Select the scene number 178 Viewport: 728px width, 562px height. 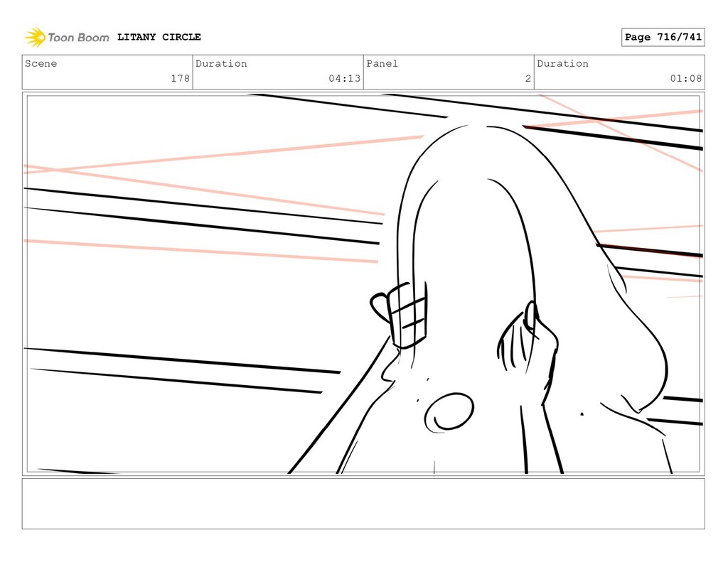click(180, 78)
